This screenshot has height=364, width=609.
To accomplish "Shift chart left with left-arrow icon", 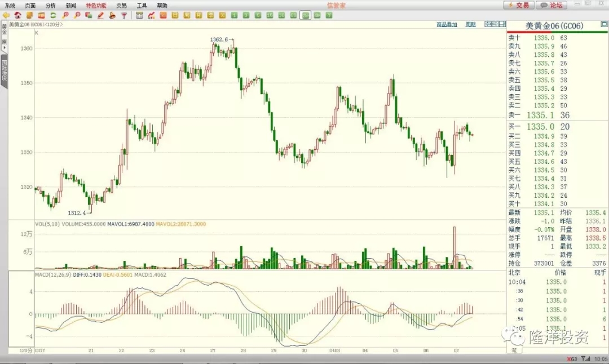I will point(488,24).
